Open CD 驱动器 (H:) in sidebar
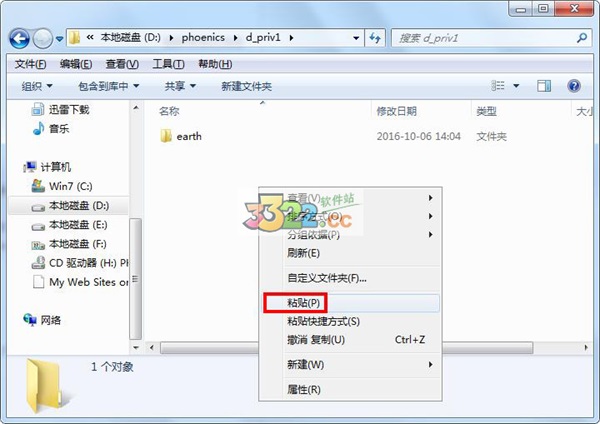The width and height of the screenshot is (600, 424). [x=80, y=263]
